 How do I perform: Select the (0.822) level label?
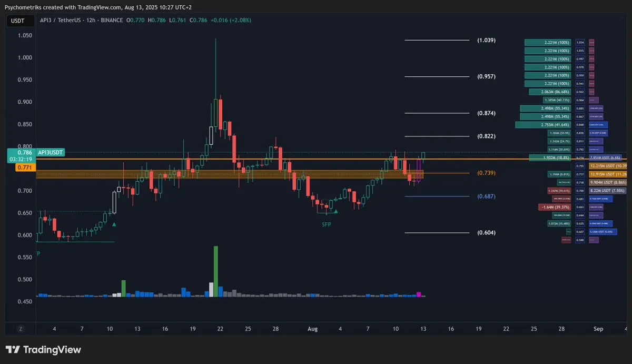[486, 136]
